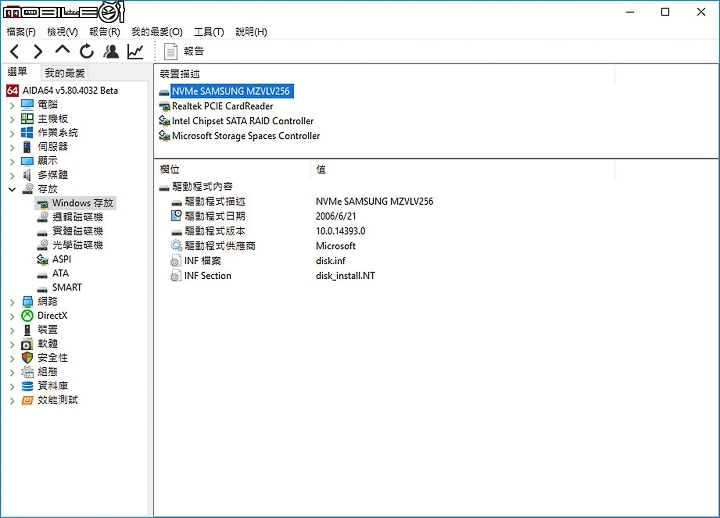Select 邏輯磁碟機 in the tree
The width and height of the screenshot is (720, 518).
coord(77,217)
